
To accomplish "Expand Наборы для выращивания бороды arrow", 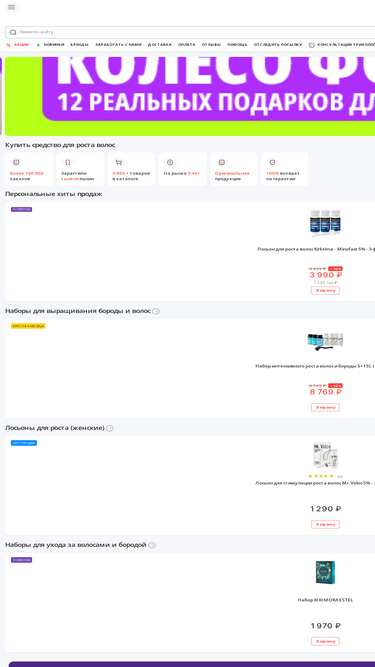I will [x=156, y=311].
